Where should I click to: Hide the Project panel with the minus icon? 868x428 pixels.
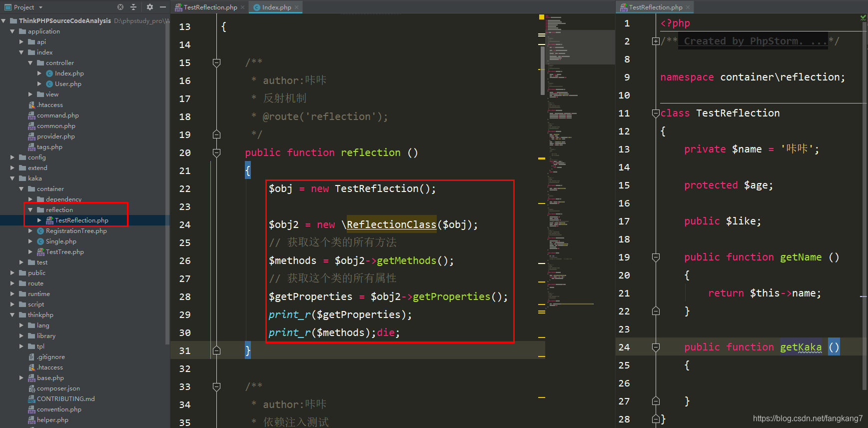[163, 7]
